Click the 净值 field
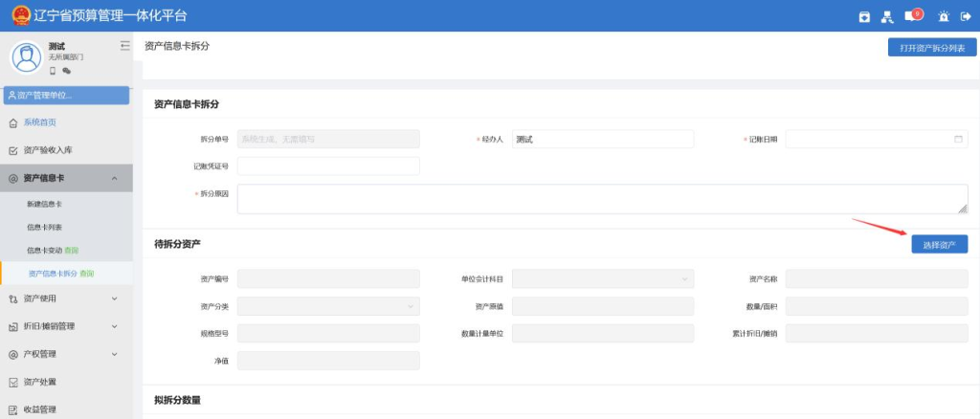 pyautogui.click(x=328, y=361)
